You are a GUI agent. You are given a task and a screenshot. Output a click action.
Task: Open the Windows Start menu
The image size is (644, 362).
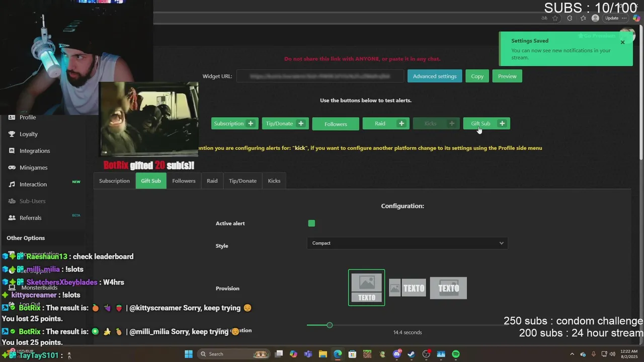click(189, 354)
